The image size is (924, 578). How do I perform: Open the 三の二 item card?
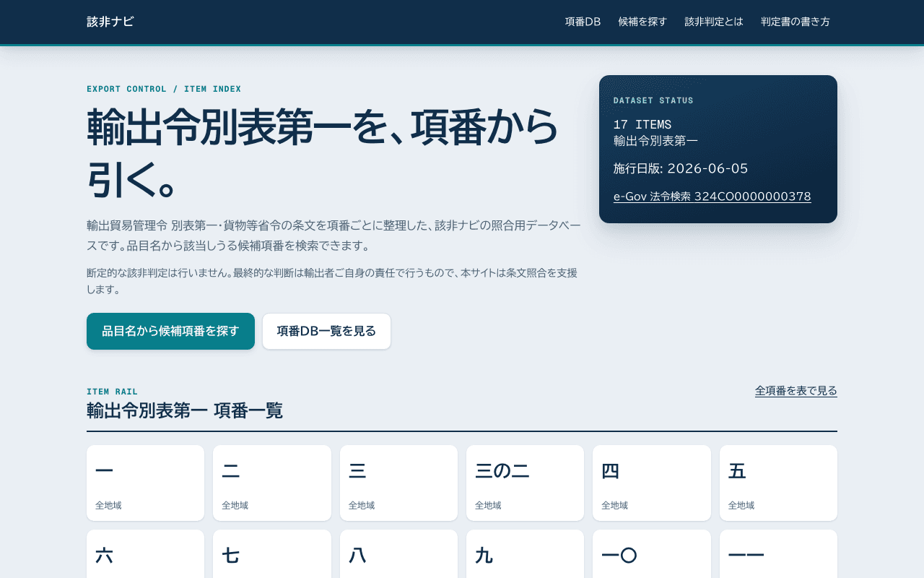pyautogui.click(x=525, y=483)
